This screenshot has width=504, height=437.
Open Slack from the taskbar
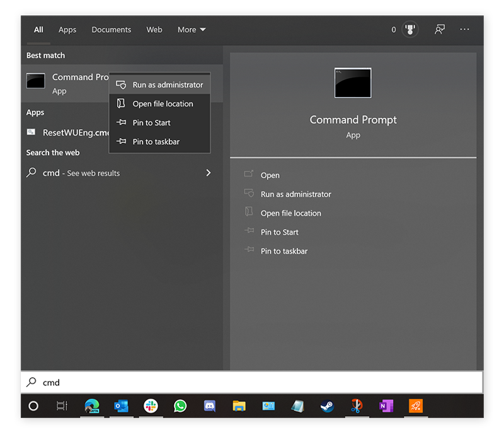point(151,407)
